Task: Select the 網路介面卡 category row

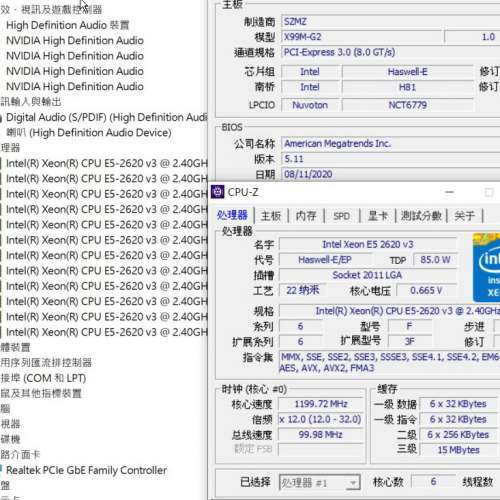Action: [20, 455]
